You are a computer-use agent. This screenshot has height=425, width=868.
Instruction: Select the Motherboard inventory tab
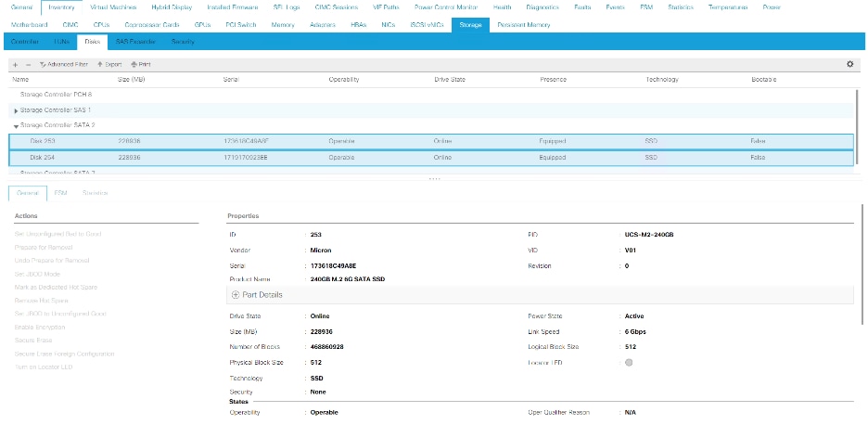(30, 25)
